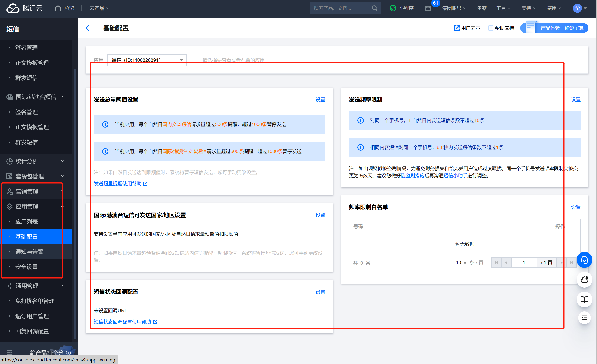Go to previous page pagination icon
This screenshot has height=364, width=597.
coord(506,263)
